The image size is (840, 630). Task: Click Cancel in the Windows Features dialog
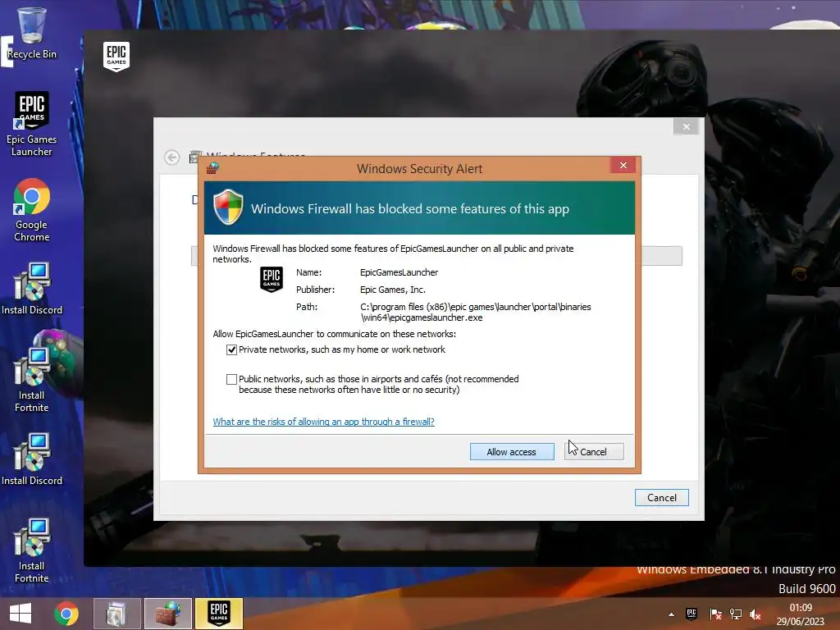[662, 498]
